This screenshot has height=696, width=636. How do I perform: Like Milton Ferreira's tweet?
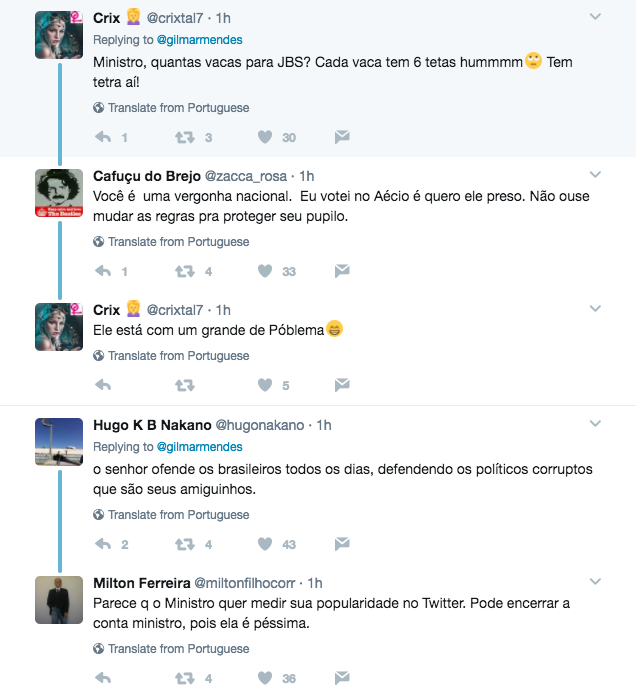[265, 678]
